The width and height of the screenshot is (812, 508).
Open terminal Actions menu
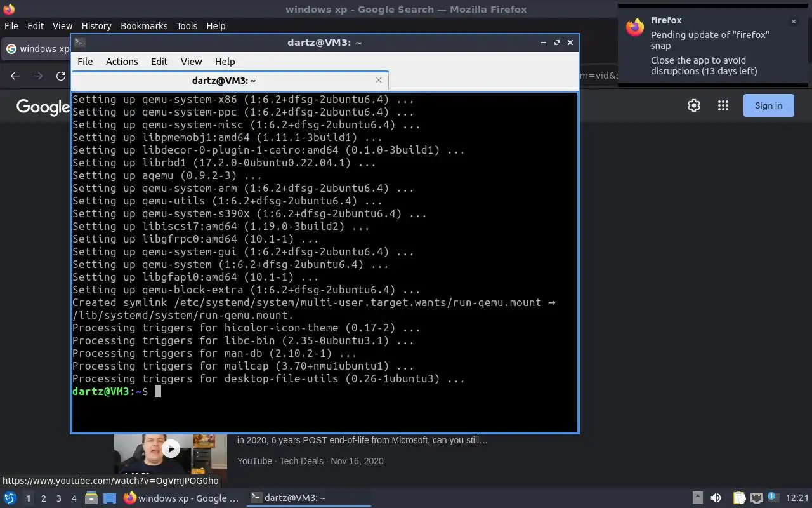tap(122, 62)
